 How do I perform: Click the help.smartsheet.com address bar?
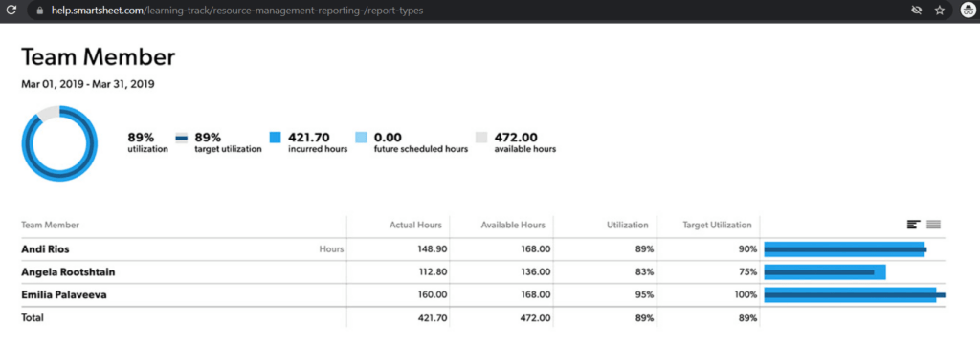point(489,10)
